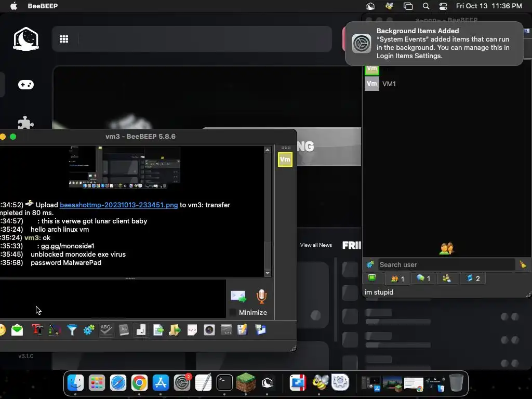This screenshot has width=532, height=399.
Task: Click the chat scrollbar up arrow
Action: pos(268,150)
